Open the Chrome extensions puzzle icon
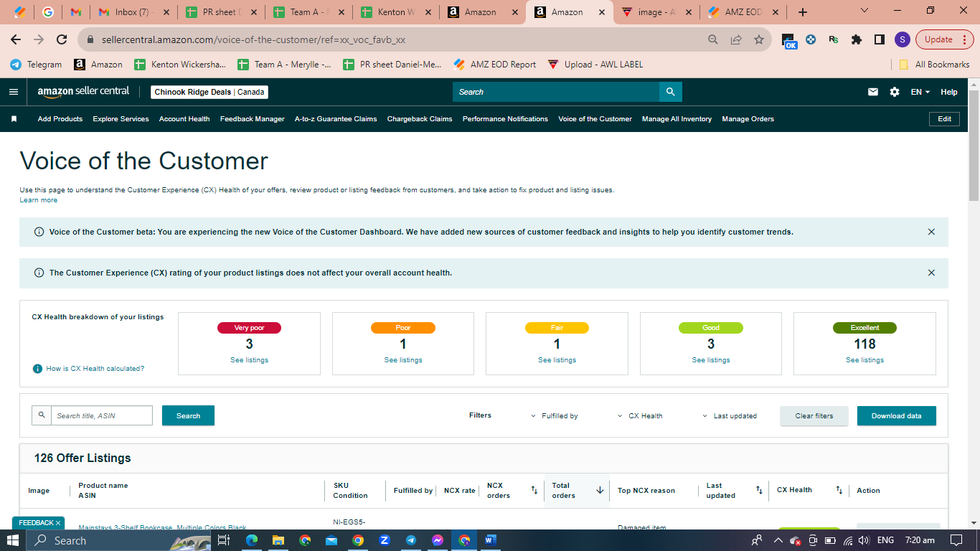 tap(856, 39)
